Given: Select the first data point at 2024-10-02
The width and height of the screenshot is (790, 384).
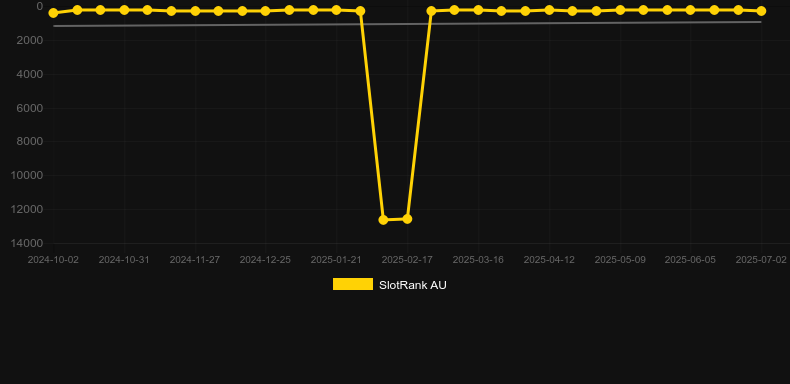Looking at the screenshot, I should point(53,13).
